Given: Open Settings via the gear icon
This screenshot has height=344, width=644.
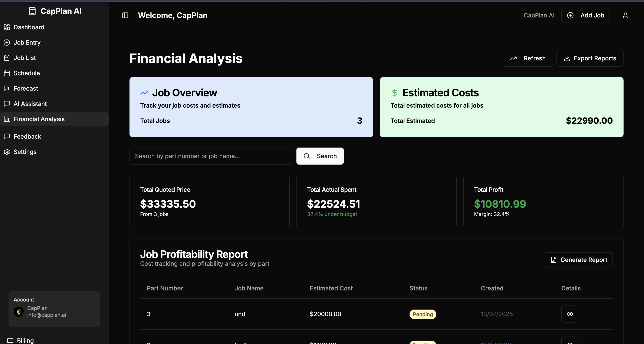Looking at the screenshot, I should pos(7,152).
